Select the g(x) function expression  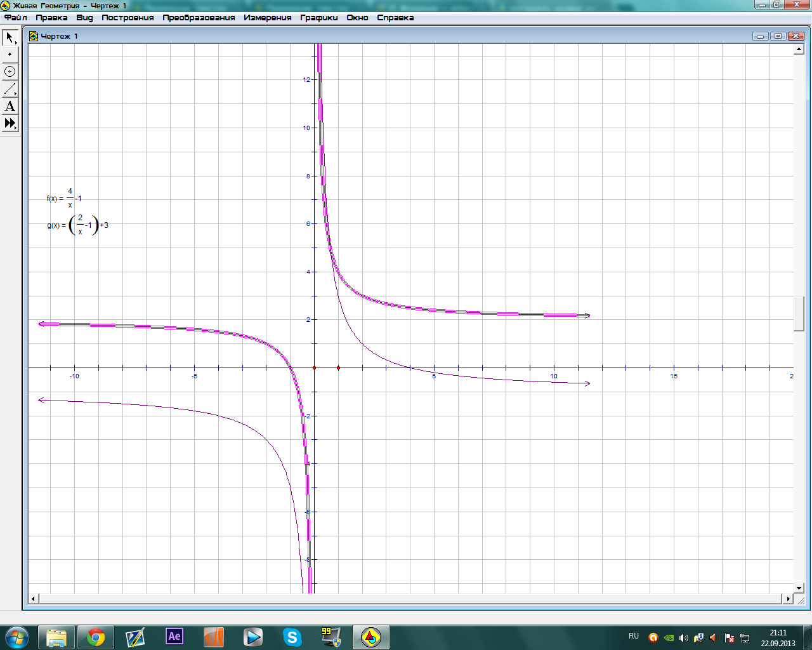[x=77, y=225]
